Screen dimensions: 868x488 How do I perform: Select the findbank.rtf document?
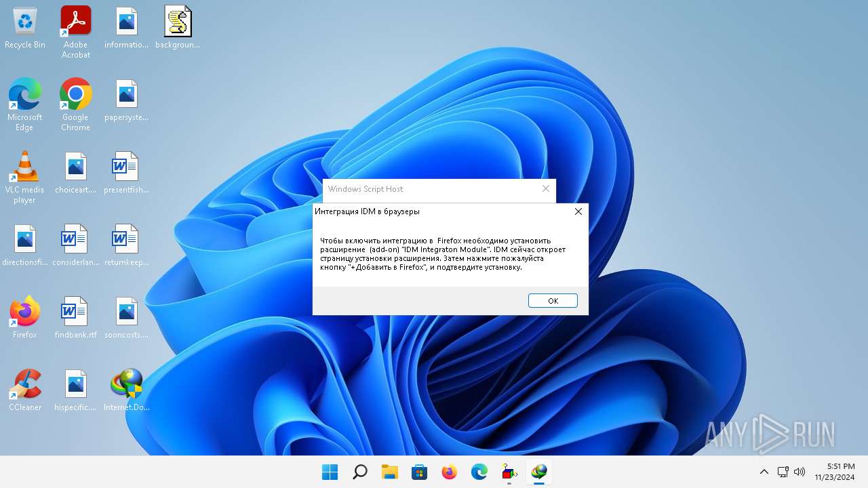coord(76,317)
